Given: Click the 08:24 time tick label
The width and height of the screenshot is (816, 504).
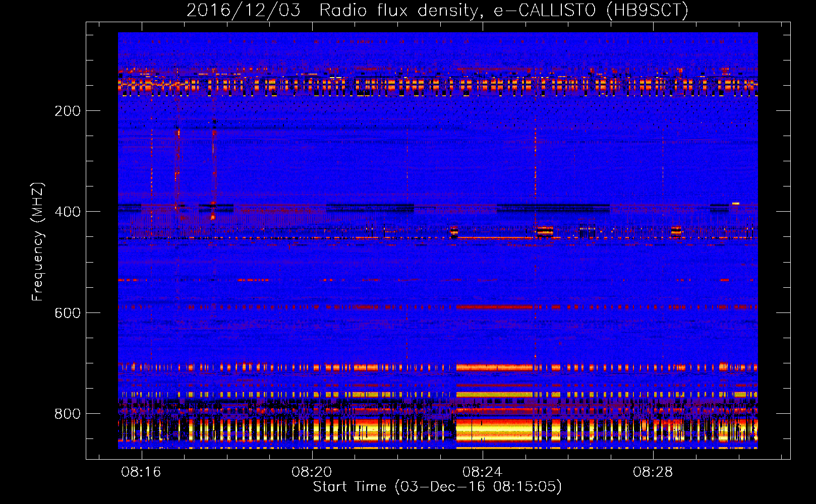Looking at the screenshot, I should pos(483,472).
